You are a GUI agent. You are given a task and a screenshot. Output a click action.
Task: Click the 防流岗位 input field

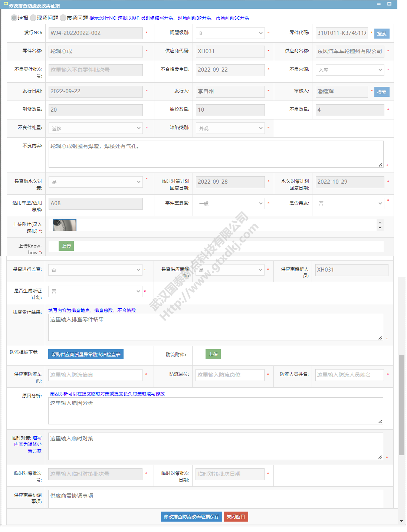coord(230,375)
